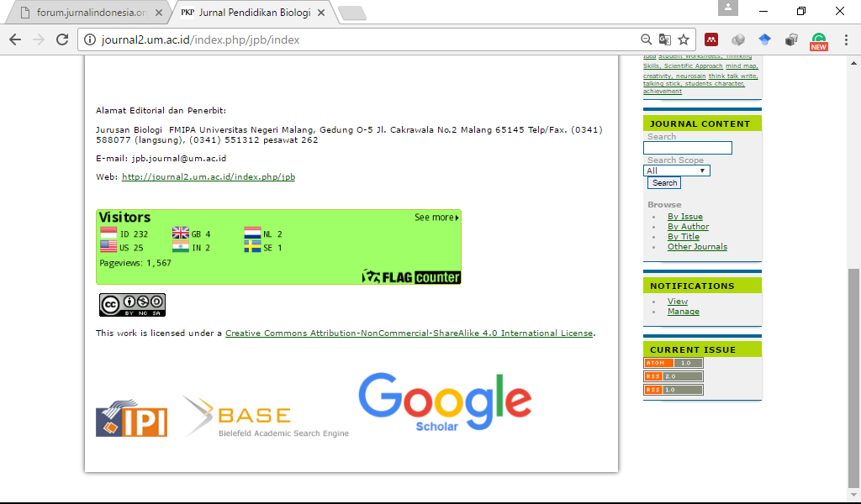Click the journal search text field
Screen dimensions: 861x504
(687, 148)
